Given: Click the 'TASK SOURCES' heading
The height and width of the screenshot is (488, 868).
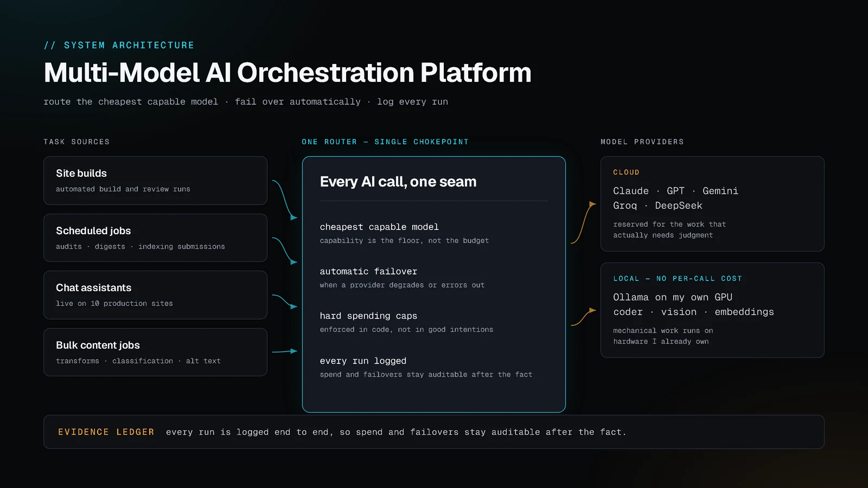Looking at the screenshot, I should tap(76, 142).
